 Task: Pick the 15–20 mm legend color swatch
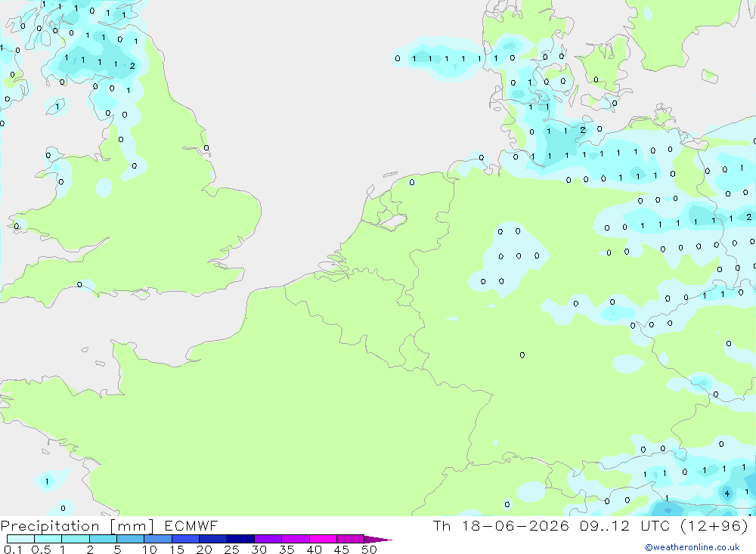coord(186,539)
